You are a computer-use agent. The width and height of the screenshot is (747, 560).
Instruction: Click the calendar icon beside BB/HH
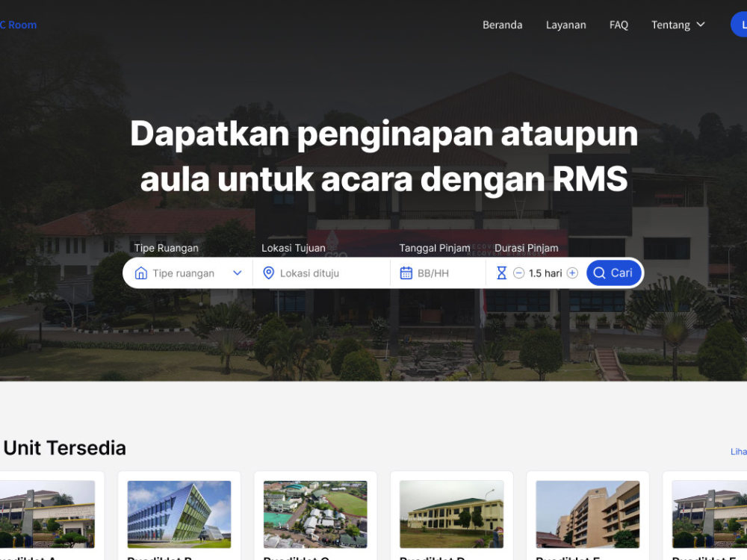(x=406, y=273)
